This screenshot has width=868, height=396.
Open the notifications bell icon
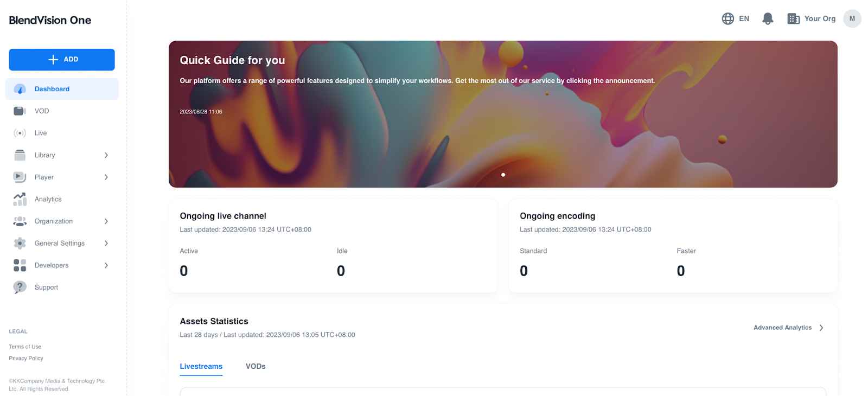pos(768,19)
